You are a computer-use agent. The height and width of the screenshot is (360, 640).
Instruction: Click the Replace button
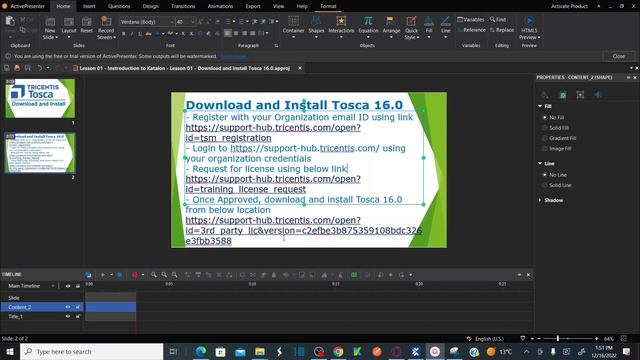pos(502,30)
